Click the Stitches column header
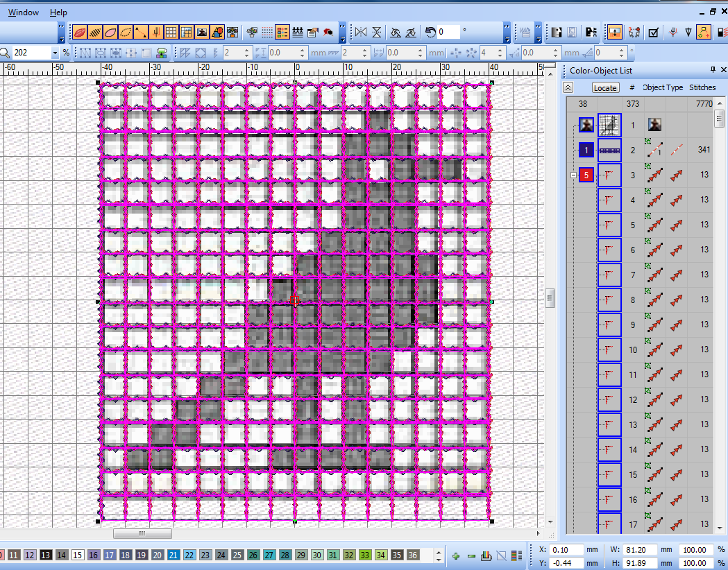728x570 pixels. pyautogui.click(x=702, y=87)
